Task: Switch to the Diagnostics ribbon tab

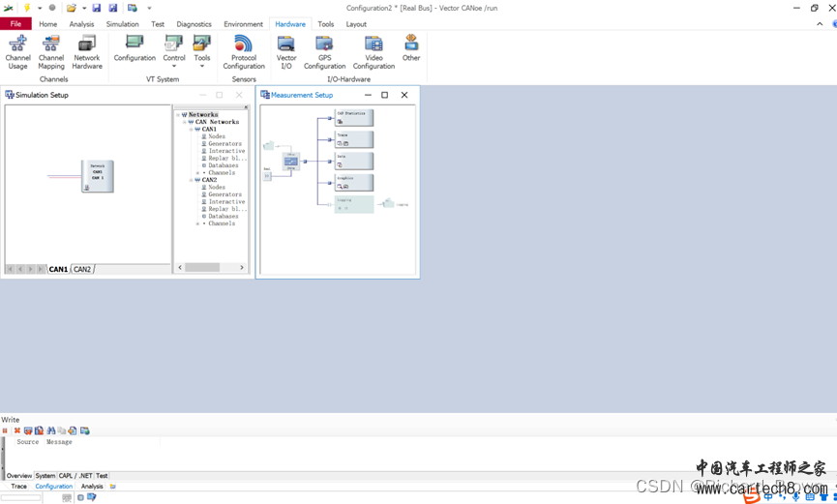Action: pos(194,24)
